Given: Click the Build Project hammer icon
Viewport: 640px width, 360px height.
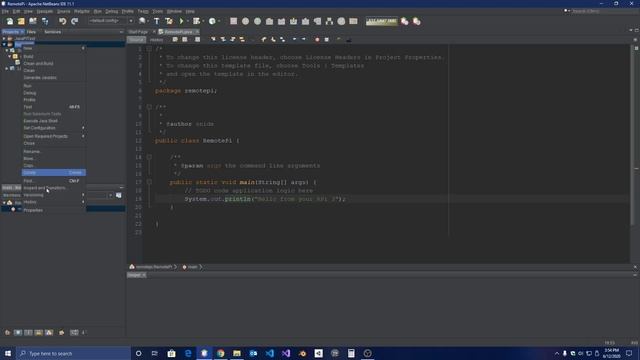Looking at the screenshot, I should pos(157,21).
